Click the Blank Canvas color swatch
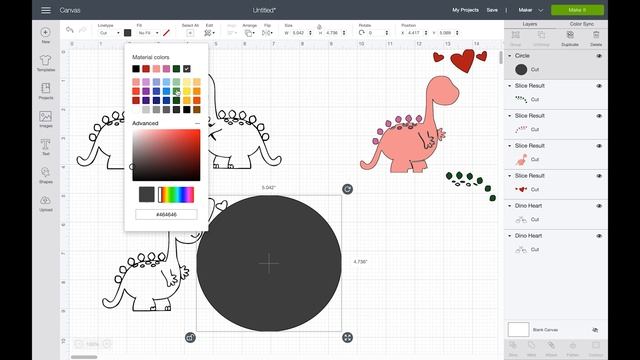 pyautogui.click(x=518, y=329)
